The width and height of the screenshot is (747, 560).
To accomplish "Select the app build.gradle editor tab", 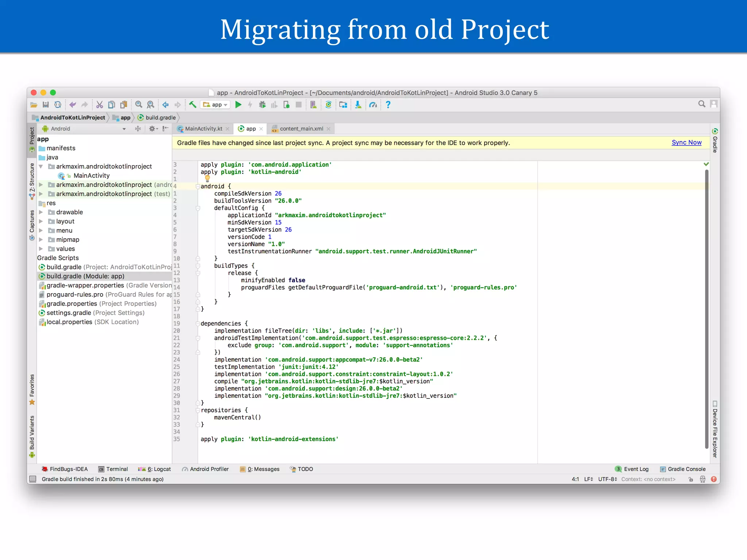I will point(250,129).
